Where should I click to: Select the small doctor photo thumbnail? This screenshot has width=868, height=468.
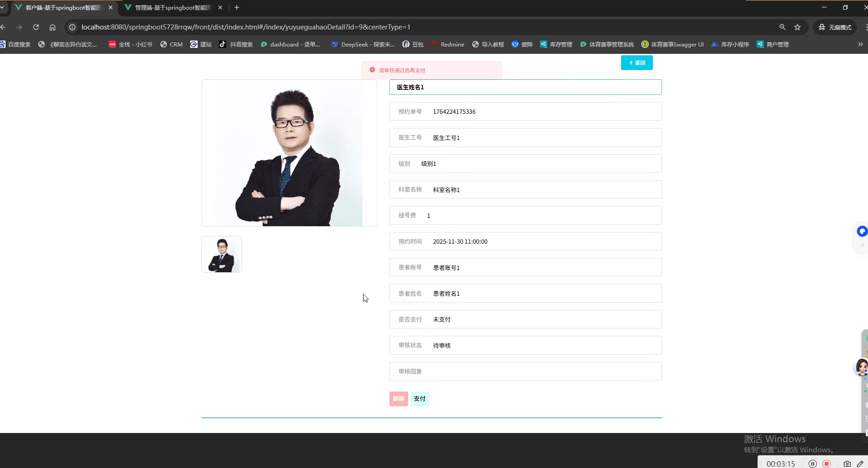tap(222, 254)
